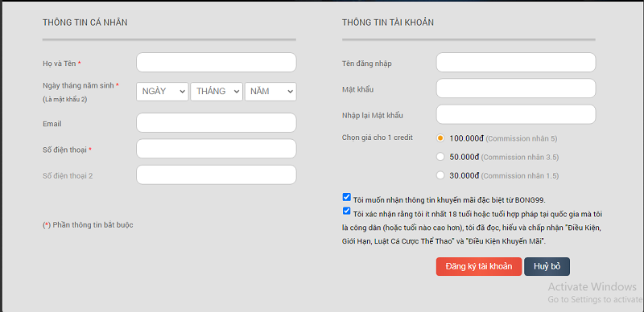The image size is (644, 312).
Task: Toggle the 18 years age confirmation checkbox
Action: tap(346, 211)
